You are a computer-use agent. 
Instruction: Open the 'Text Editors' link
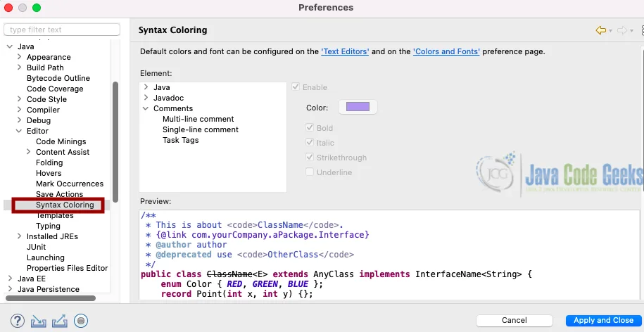click(345, 51)
